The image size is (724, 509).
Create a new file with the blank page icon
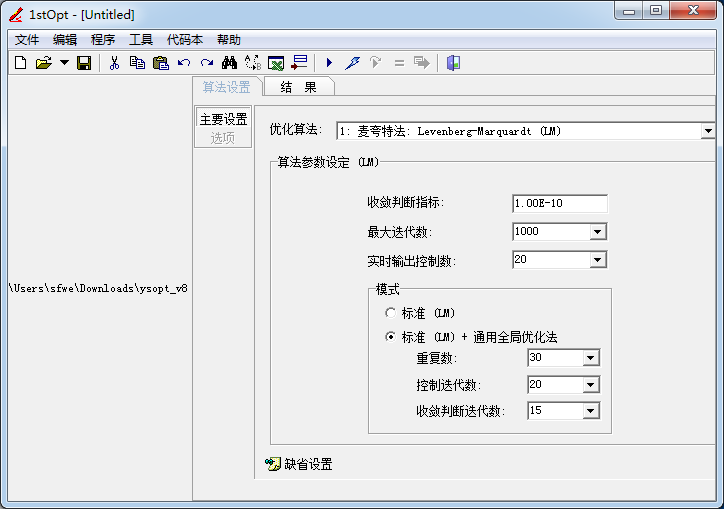pyautogui.click(x=20, y=62)
